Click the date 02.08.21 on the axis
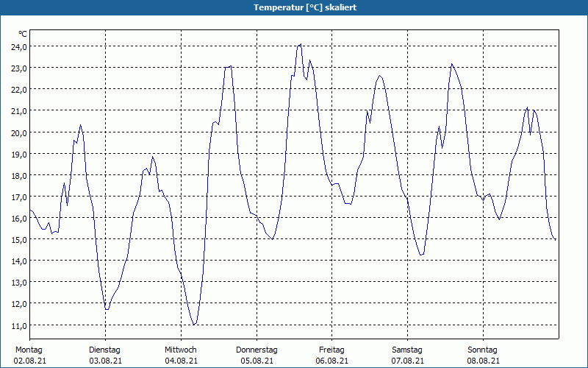 pyautogui.click(x=29, y=361)
